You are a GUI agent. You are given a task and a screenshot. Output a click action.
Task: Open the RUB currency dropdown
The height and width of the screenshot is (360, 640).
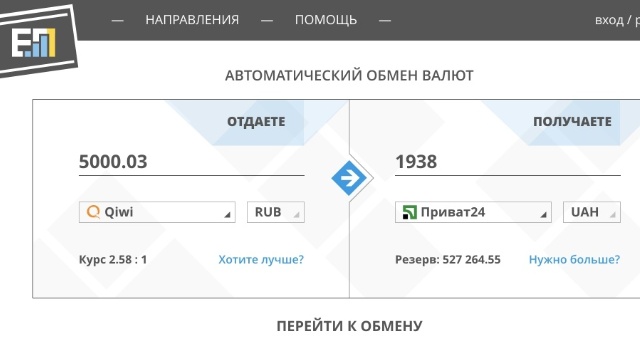tap(276, 212)
